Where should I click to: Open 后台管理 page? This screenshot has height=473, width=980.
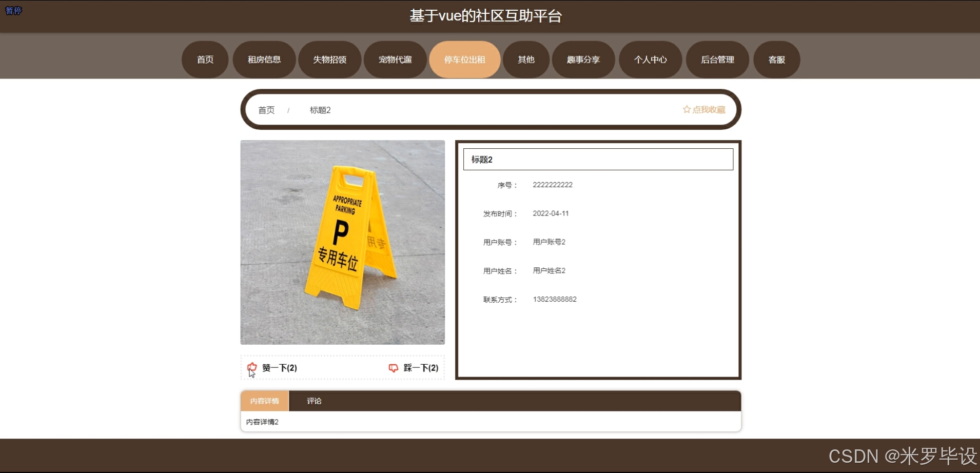718,60
